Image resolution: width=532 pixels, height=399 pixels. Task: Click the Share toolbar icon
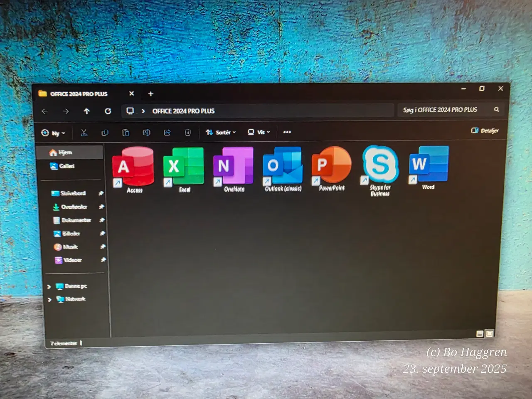[167, 133]
